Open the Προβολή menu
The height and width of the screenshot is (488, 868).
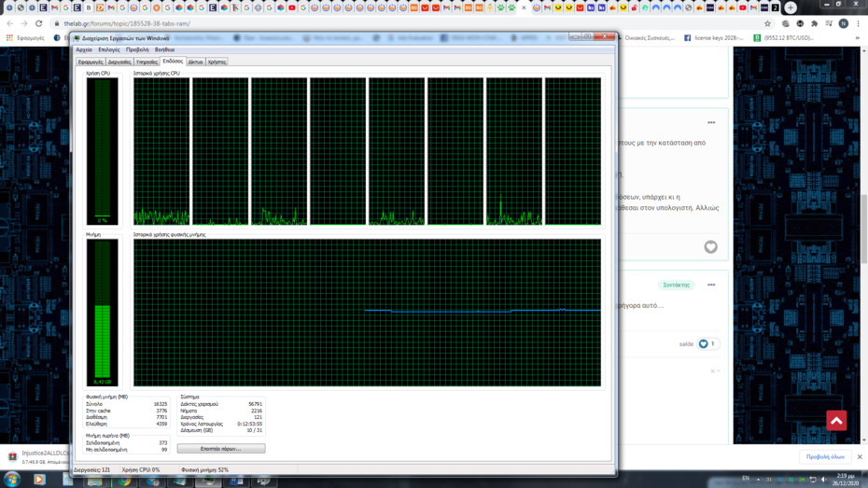[x=137, y=49]
